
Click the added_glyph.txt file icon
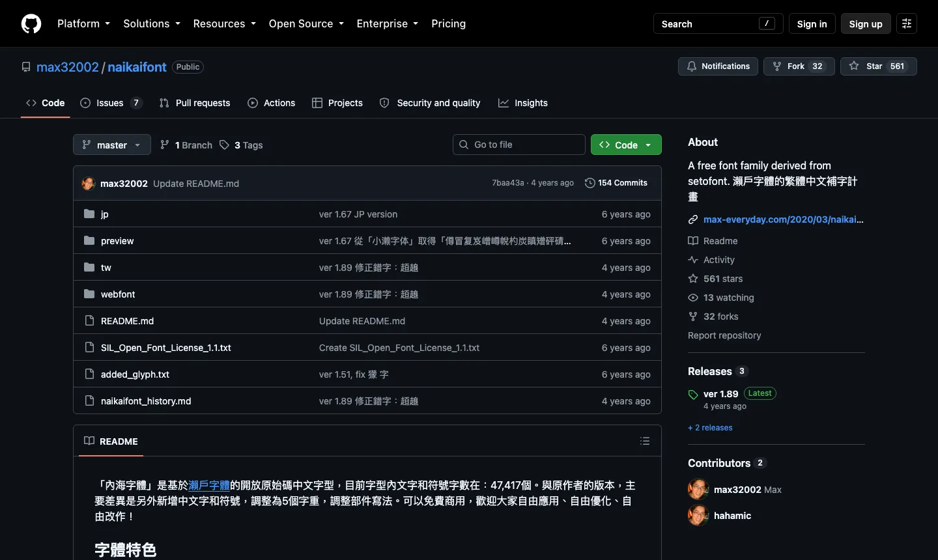(x=89, y=374)
